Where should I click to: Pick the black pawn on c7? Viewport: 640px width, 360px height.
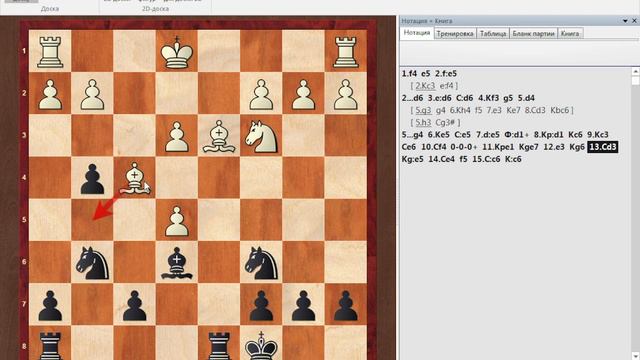(135, 306)
